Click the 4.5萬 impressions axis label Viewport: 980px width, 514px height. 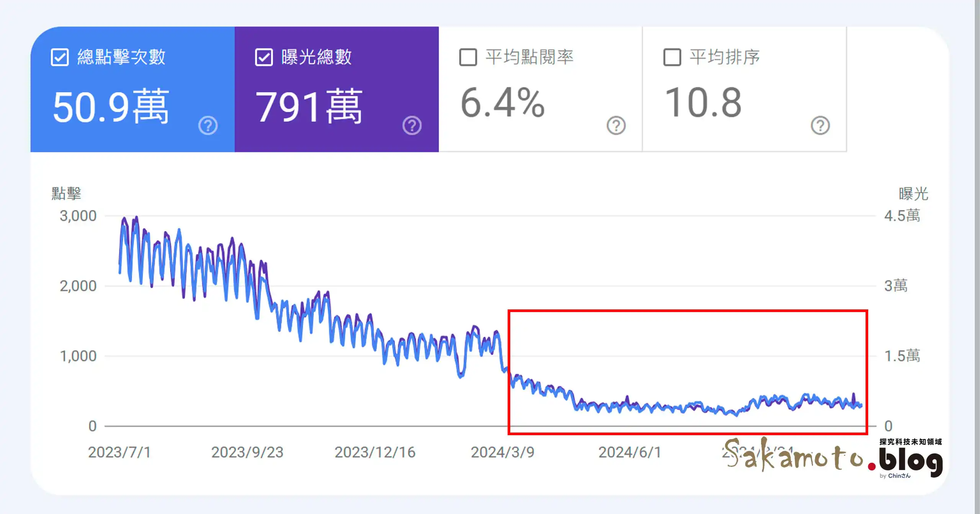pyautogui.click(x=902, y=216)
